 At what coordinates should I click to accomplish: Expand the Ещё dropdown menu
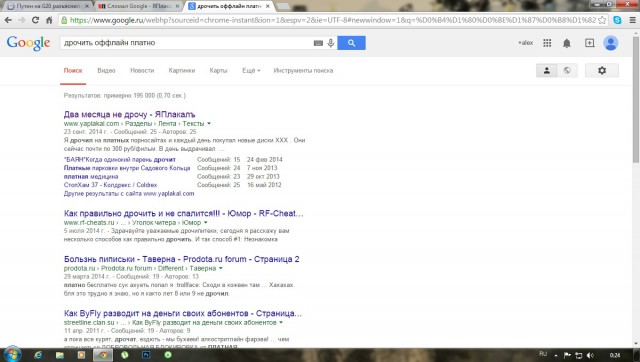(x=251, y=71)
